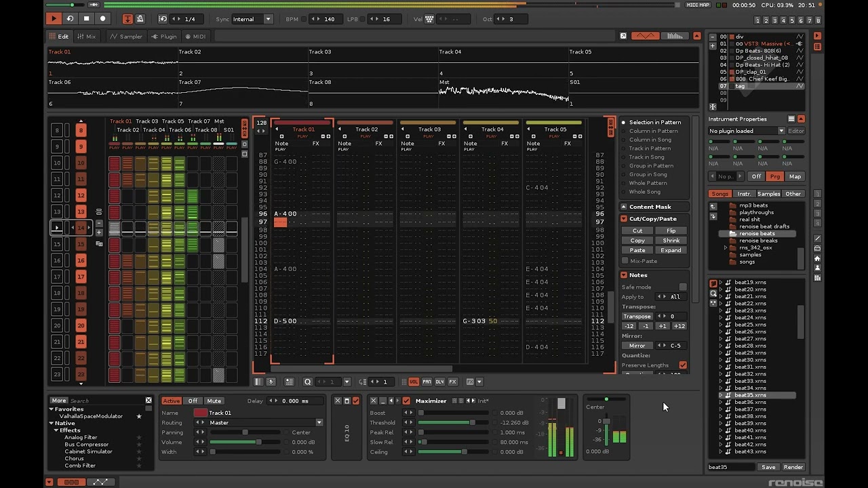
Task: Click the Transpose button
Action: tap(637, 317)
